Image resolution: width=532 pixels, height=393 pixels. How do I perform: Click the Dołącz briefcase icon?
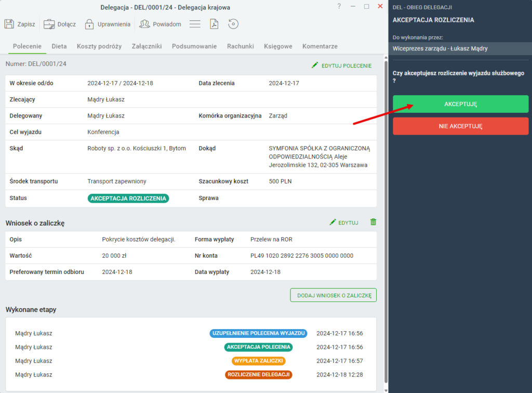tap(49, 24)
